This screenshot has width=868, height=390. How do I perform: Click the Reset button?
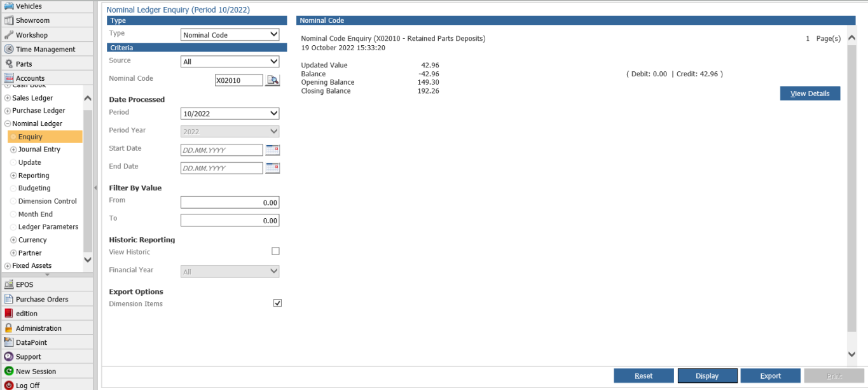[x=644, y=376]
